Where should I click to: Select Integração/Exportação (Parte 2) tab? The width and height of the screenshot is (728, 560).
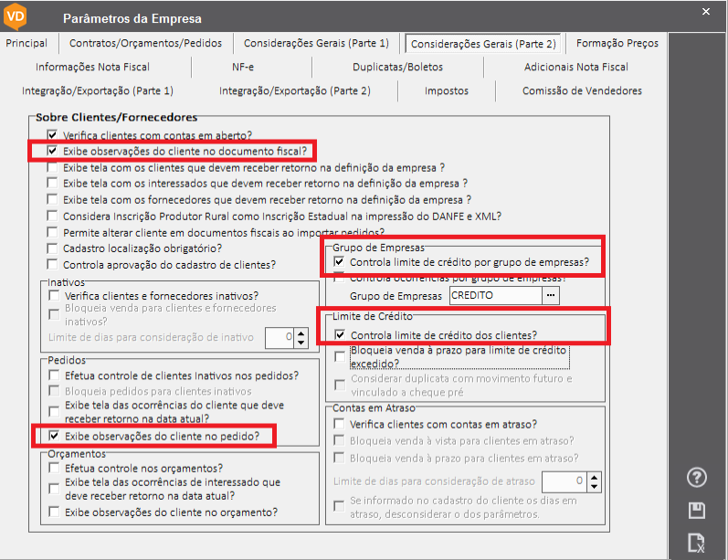point(295,90)
